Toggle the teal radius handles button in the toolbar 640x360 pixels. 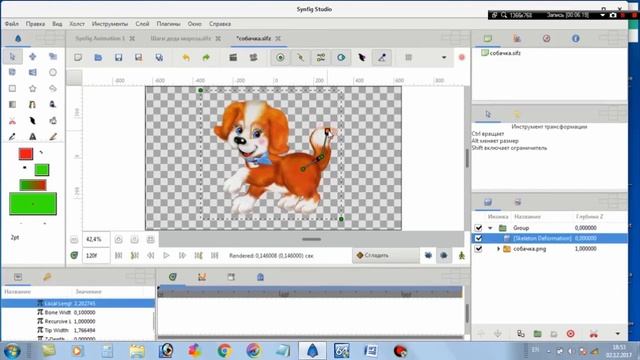tap(341, 58)
